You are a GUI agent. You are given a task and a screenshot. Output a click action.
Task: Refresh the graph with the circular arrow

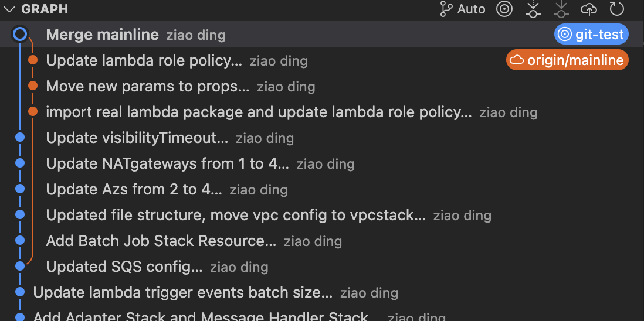[616, 9]
